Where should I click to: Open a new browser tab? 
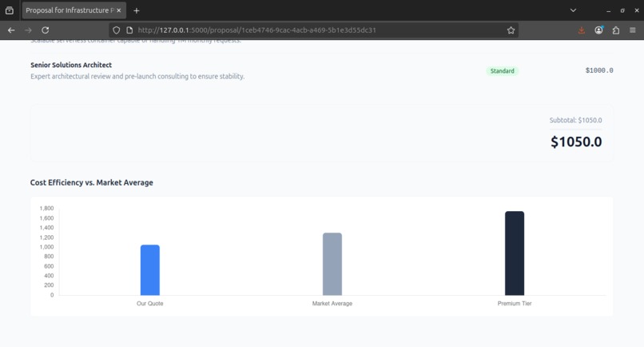click(x=137, y=10)
